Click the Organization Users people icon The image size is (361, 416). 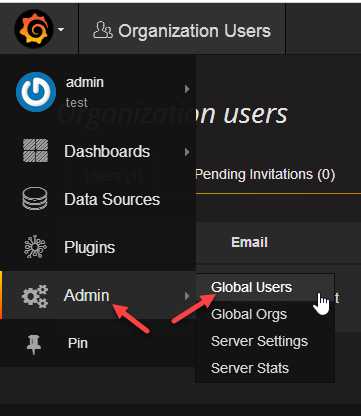103,30
